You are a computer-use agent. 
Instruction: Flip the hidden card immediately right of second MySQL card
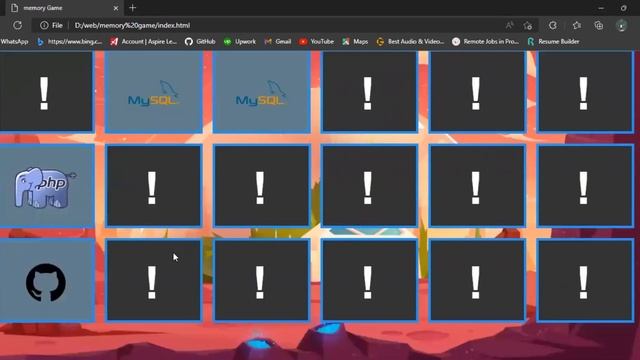pyautogui.click(x=369, y=91)
